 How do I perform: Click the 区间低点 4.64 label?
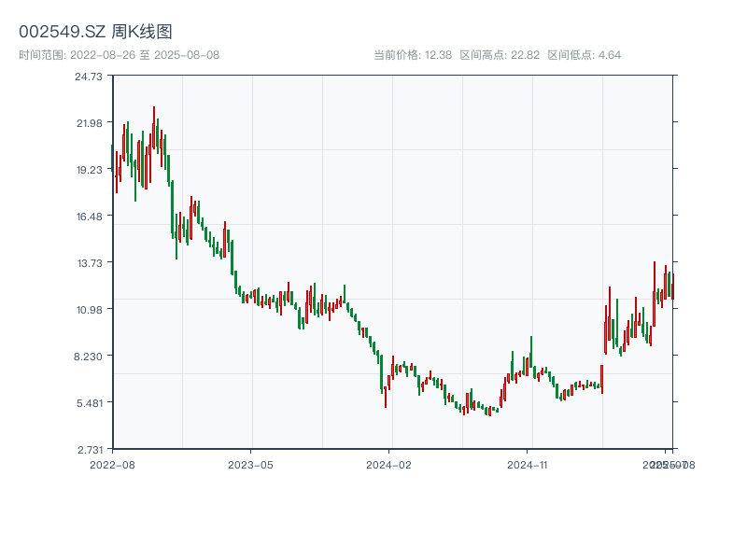(x=585, y=55)
